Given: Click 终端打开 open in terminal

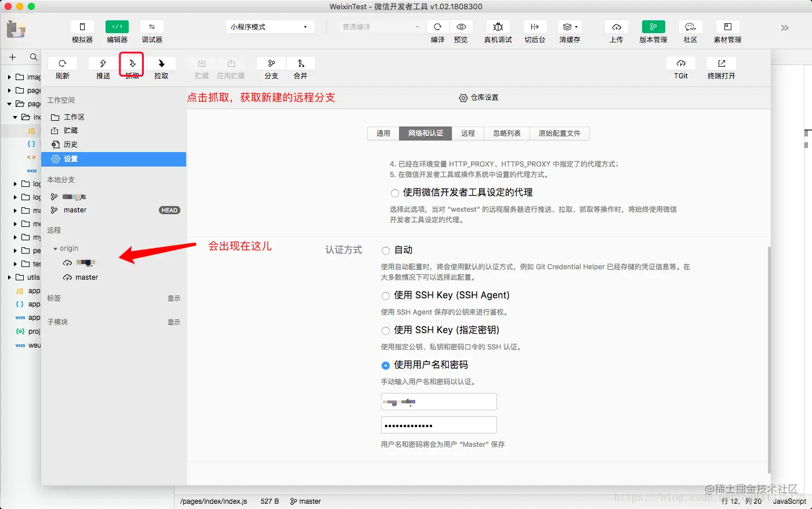Looking at the screenshot, I should point(722,63).
